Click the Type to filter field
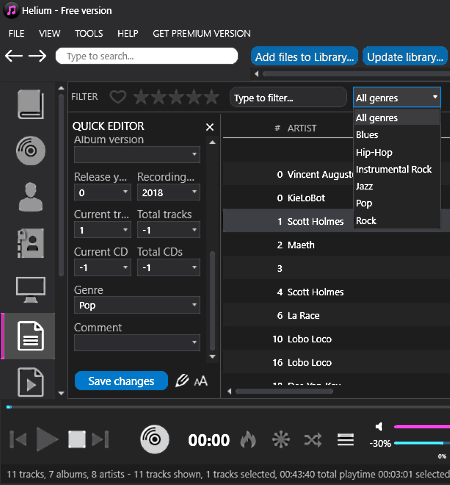Screen dimensions: 450x485 pyautogui.click(x=288, y=98)
